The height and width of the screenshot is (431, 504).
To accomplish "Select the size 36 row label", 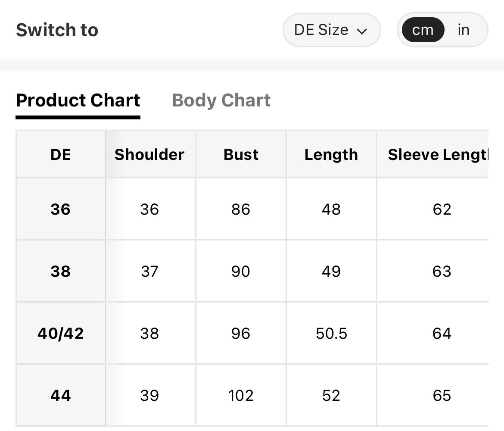I will click(x=61, y=209).
